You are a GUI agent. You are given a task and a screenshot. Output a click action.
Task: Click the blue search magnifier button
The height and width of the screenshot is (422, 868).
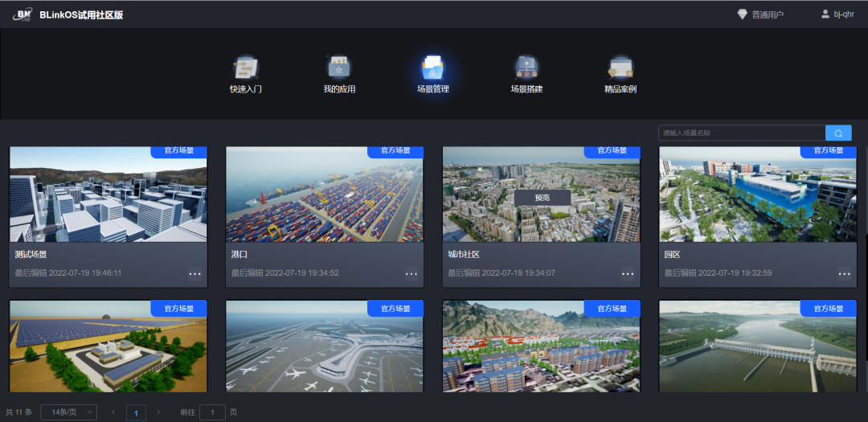pyautogui.click(x=838, y=133)
